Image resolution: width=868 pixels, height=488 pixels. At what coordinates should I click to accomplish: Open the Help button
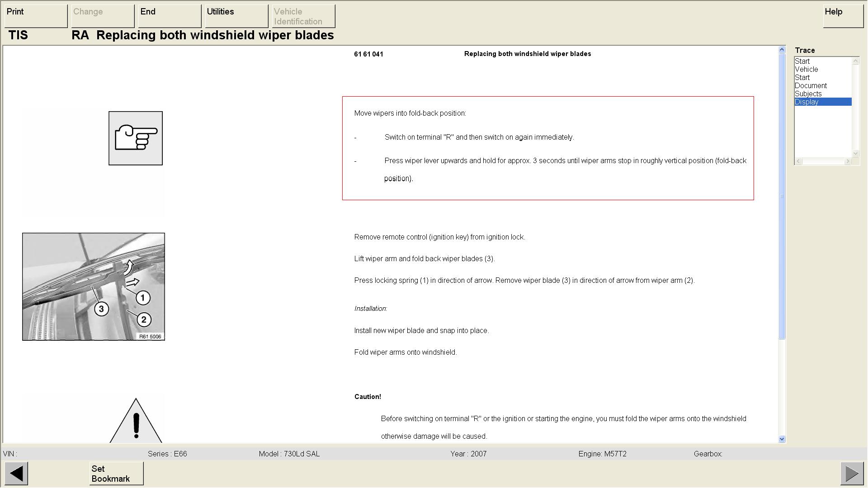[x=843, y=16]
